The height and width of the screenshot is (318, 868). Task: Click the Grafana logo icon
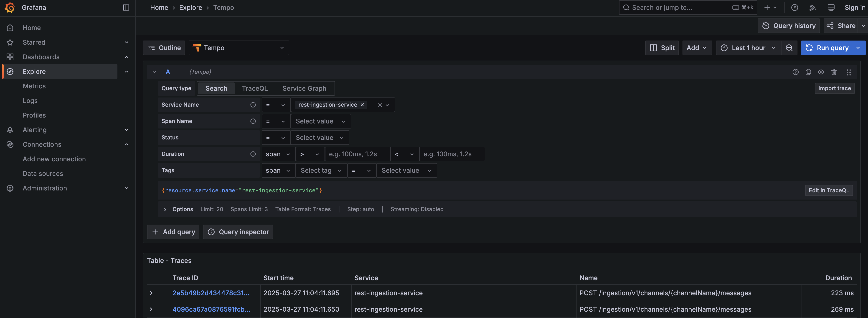coord(10,8)
